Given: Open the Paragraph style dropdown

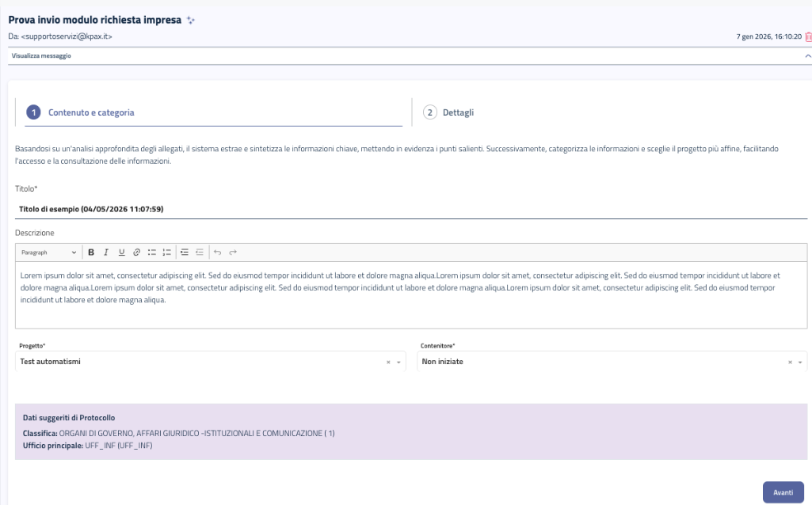Looking at the screenshot, I should 48,252.
